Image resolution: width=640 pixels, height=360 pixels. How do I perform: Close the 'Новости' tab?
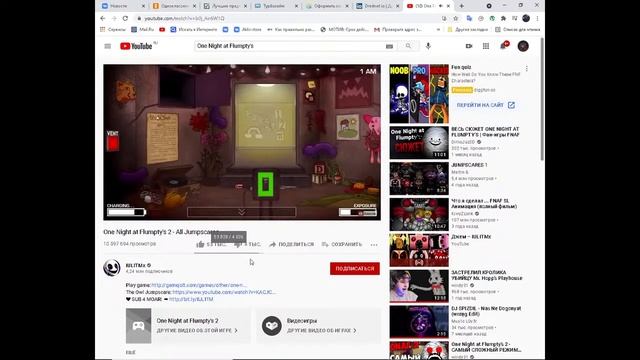(x=143, y=6)
